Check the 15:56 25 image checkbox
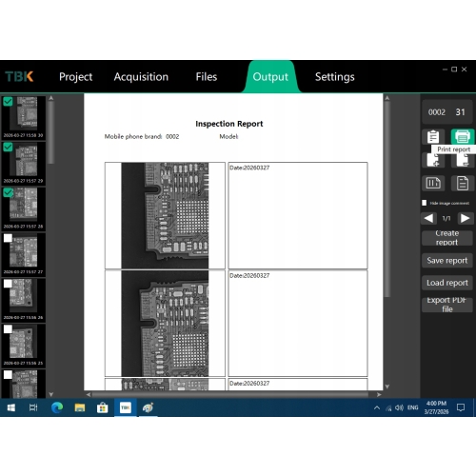This screenshot has width=476, height=476. [8, 329]
